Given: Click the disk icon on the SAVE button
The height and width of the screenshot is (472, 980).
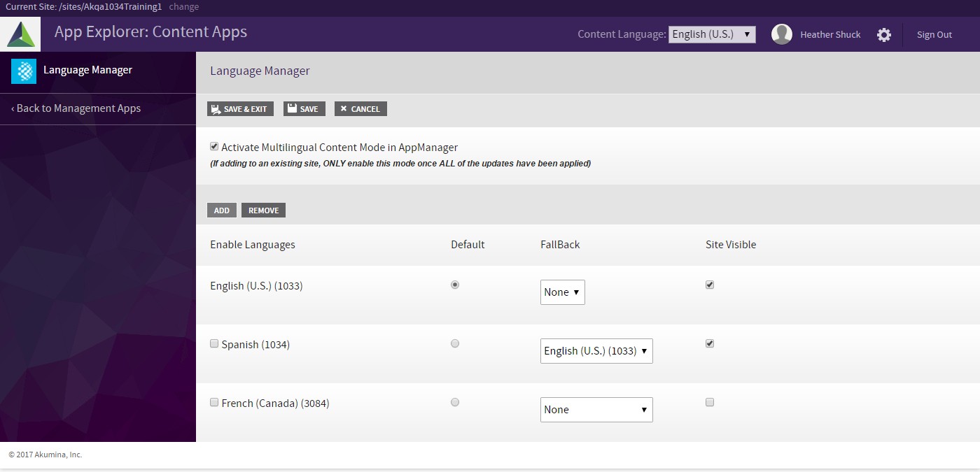Looking at the screenshot, I should [290, 108].
